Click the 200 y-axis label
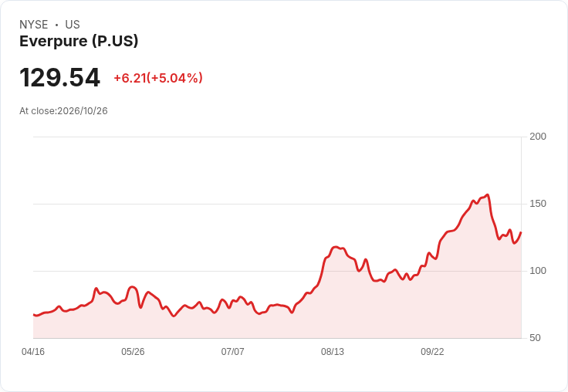Image resolution: width=568 pixels, height=392 pixels. pos(538,137)
